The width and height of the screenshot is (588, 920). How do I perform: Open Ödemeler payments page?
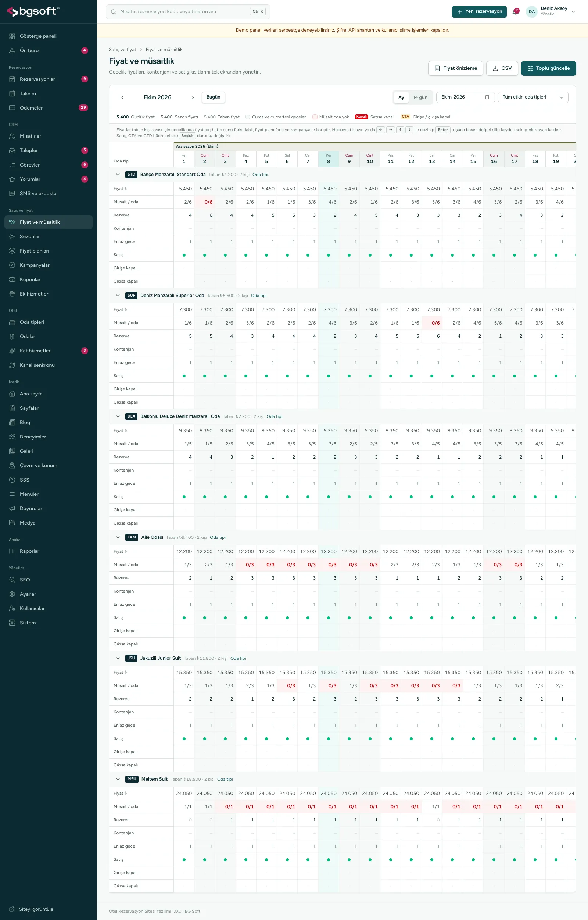[x=49, y=108]
